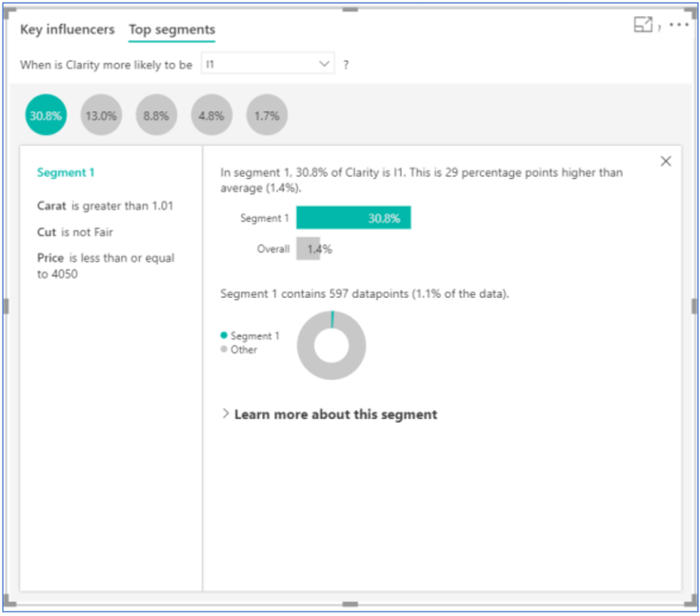Open the More options ellipsis menu

679,25
